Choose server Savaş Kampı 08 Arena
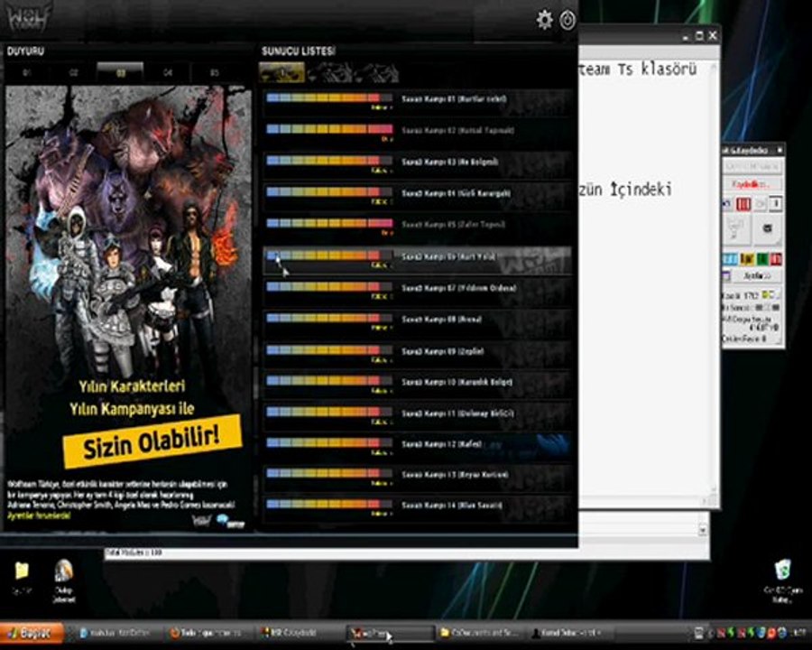Screen dimensions: 812x650 [x=419, y=322]
